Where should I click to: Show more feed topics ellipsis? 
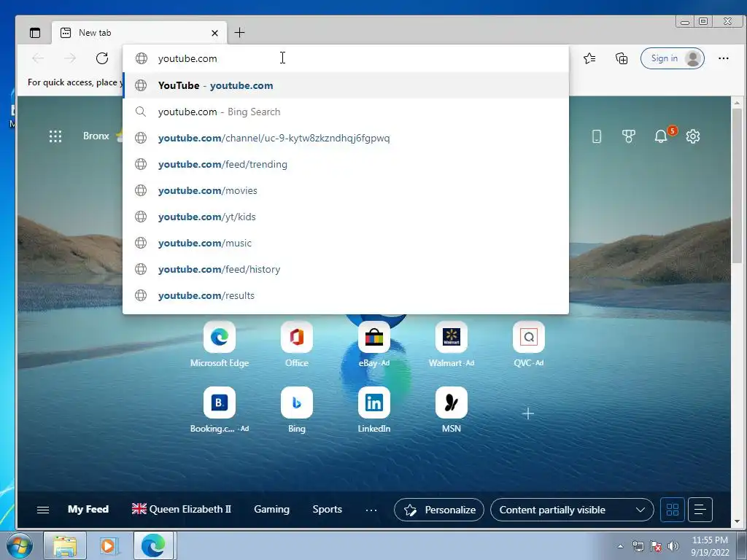tap(371, 510)
